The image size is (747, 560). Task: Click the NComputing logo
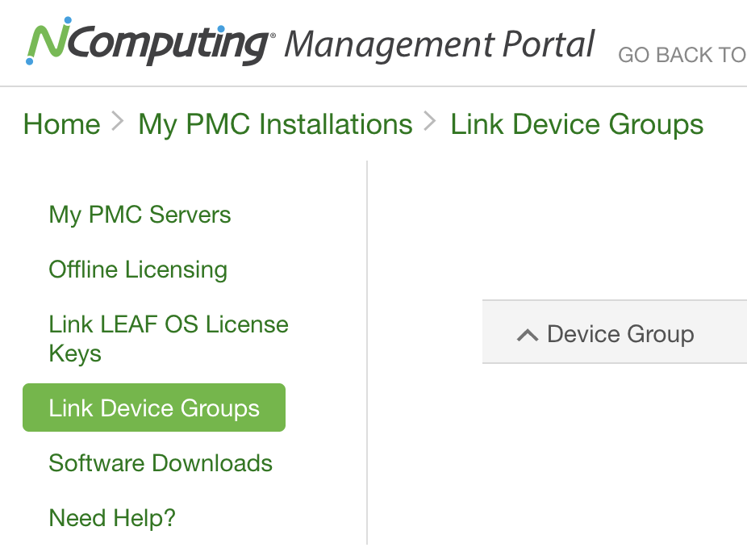151,41
